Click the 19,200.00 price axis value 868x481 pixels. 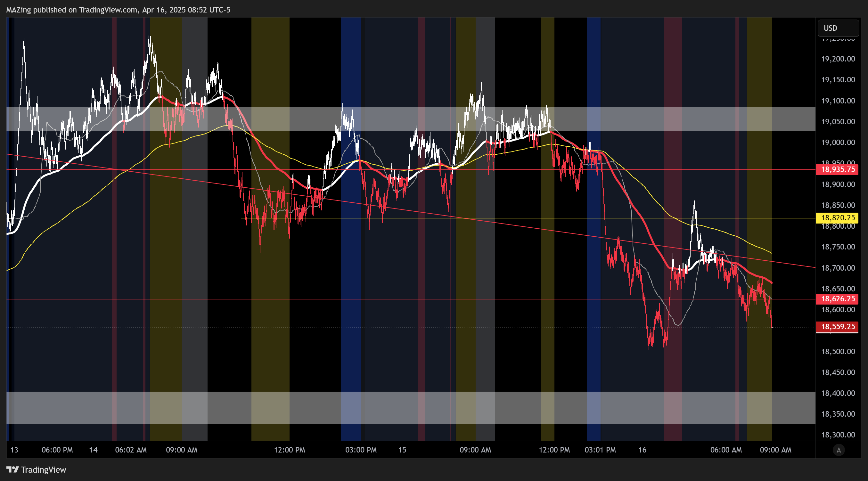click(838, 59)
